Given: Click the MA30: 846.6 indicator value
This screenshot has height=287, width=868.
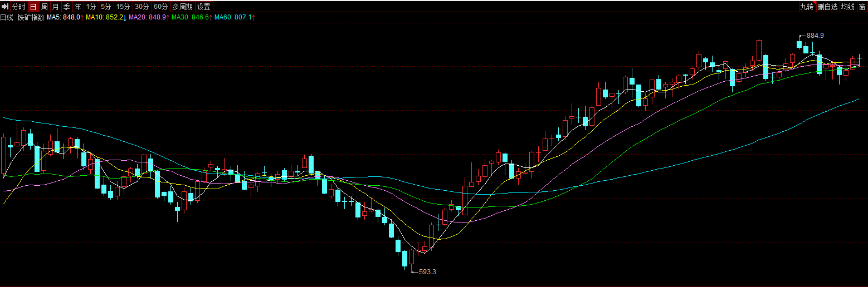Looking at the screenshot, I should (x=192, y=18).
